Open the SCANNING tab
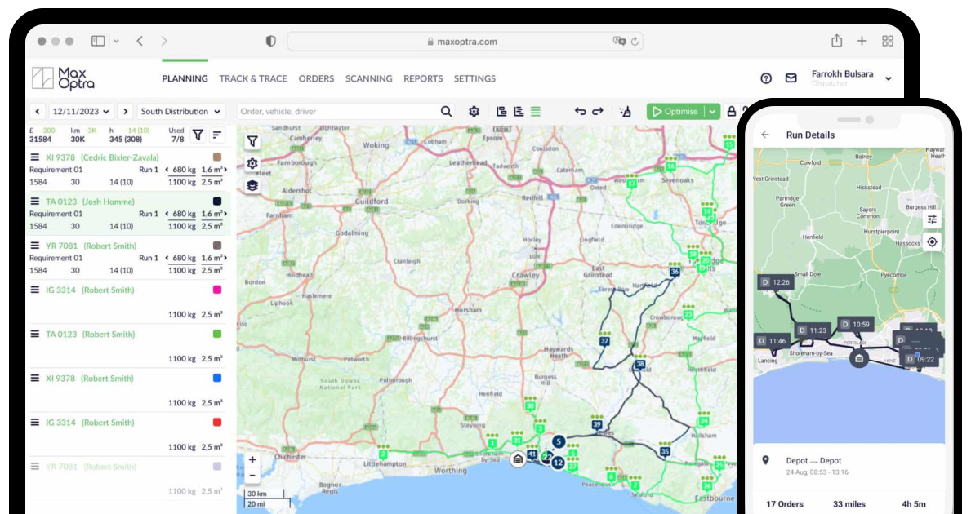Screen dimensions: 980x514 [368, 79]
